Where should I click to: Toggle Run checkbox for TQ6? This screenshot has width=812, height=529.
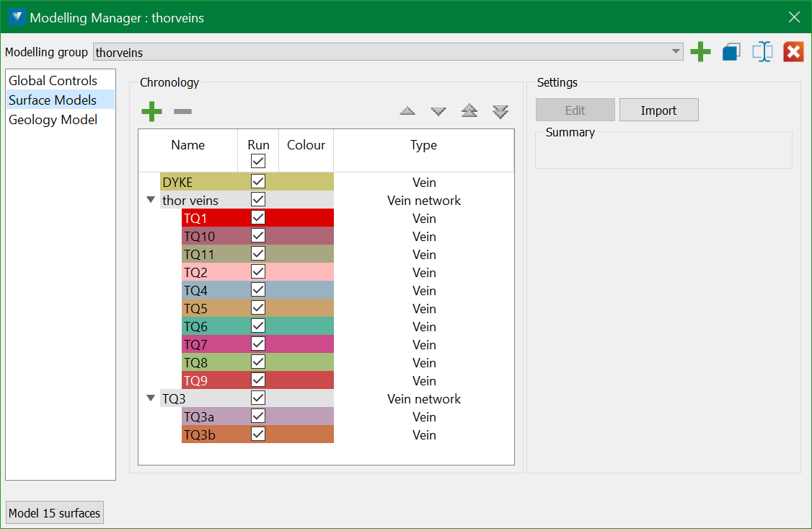pyautogui.click(x=258, y=325)
